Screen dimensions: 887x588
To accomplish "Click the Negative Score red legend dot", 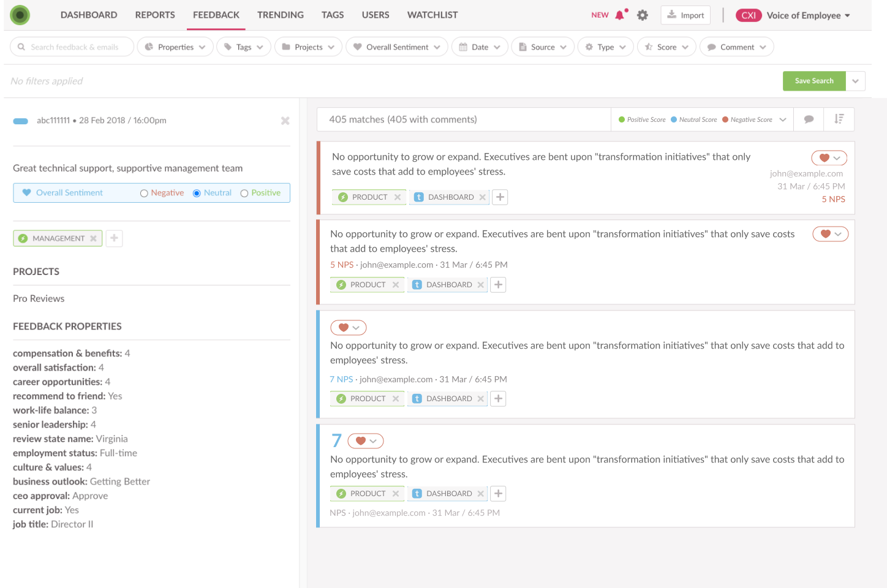I will [x=725, y=119].
